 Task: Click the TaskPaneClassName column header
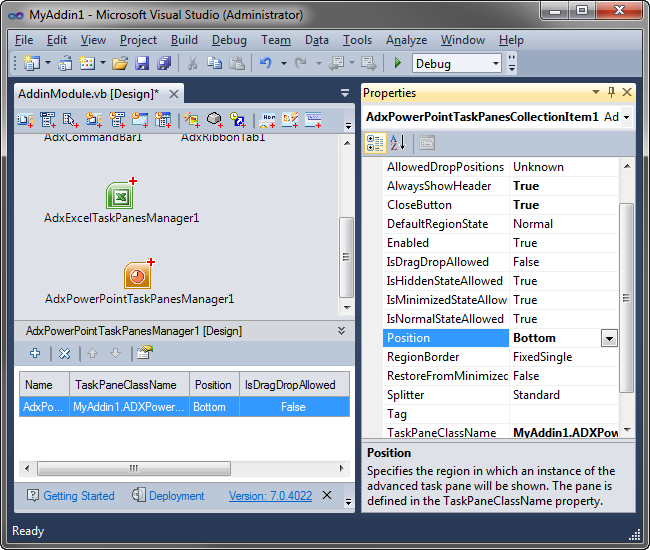click(x=129, y=385)
